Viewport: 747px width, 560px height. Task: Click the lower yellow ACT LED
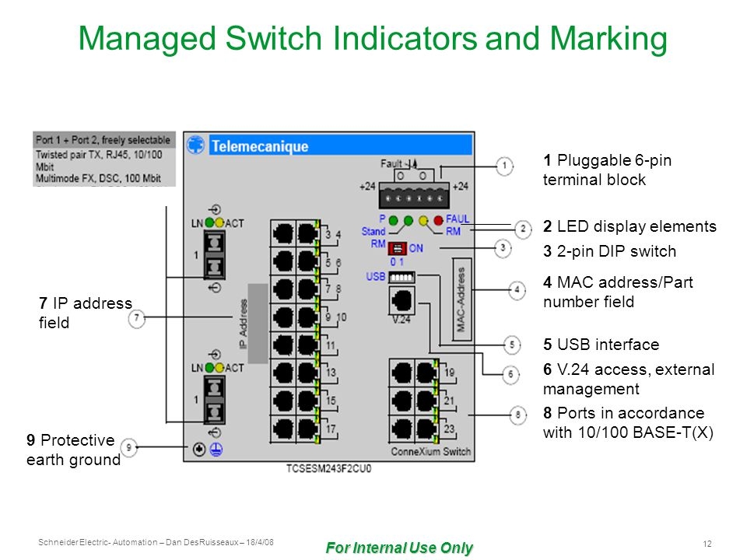[219, 368]
